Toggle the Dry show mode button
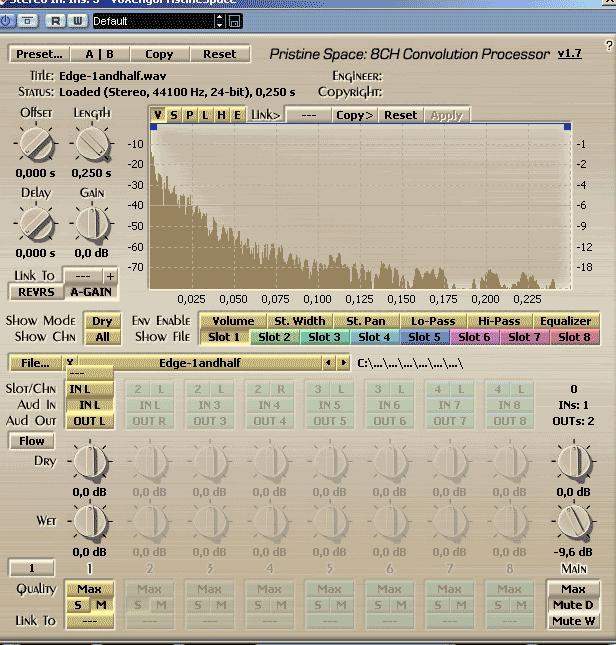616x645 pixels. pyautogui.click(x=102, y=321)
